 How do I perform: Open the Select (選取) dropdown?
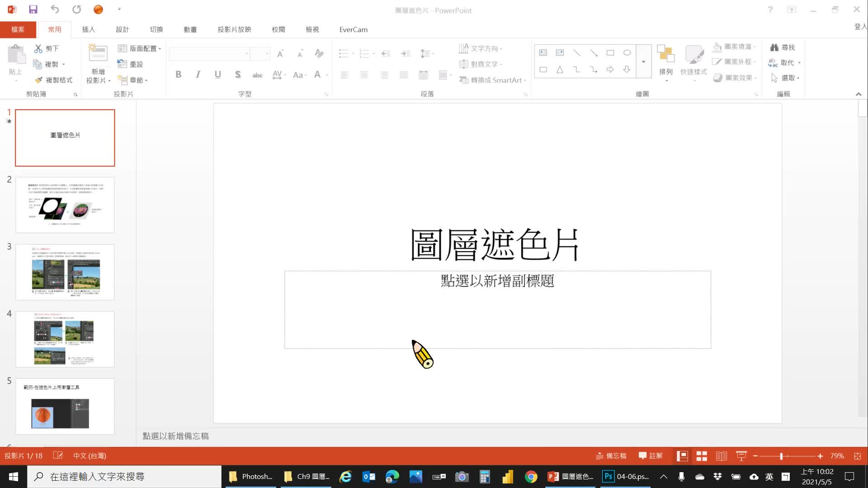point(785,78)
